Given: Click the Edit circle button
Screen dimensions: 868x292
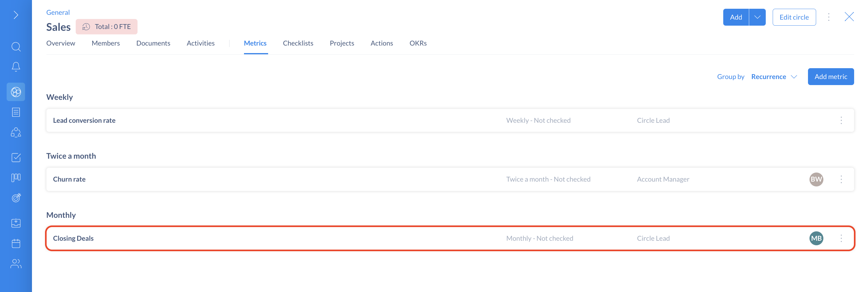Looking at the screenshot, I should coord(794,17).
